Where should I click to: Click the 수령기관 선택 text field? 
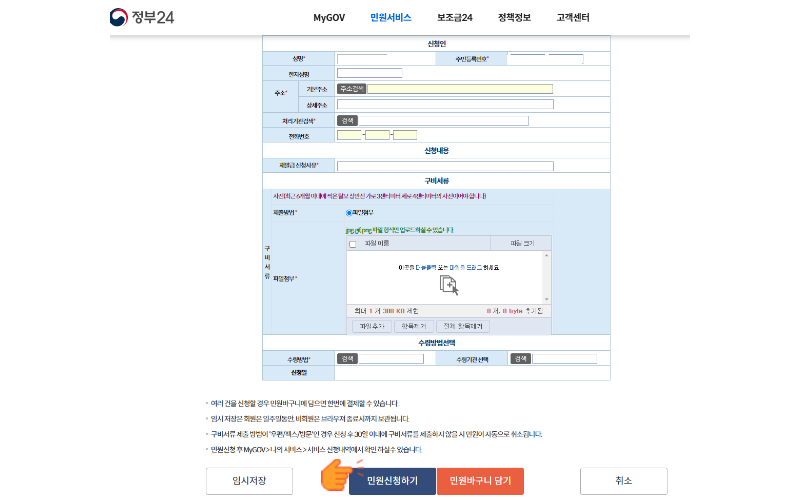(565, 359)
